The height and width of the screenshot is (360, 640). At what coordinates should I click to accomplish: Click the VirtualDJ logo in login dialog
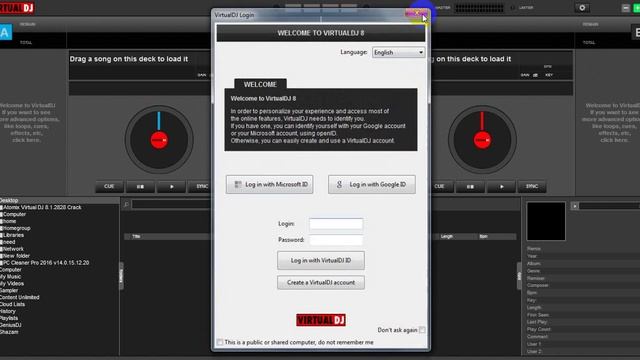pos(321,320)
